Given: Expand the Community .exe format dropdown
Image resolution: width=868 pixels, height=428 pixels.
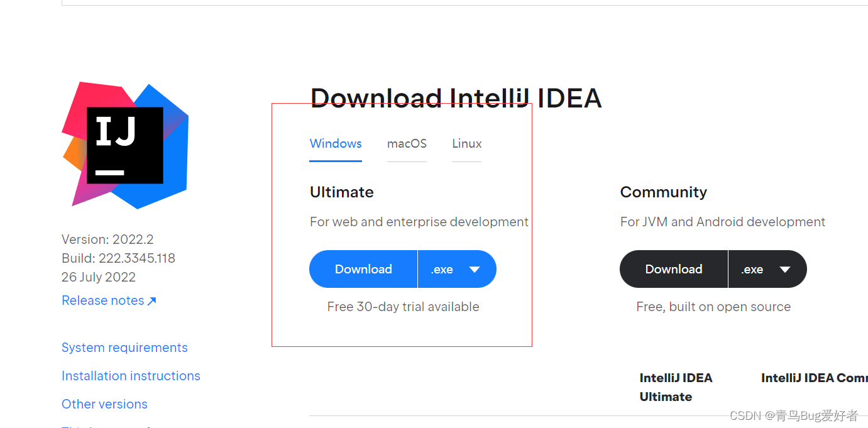Looking at the screenshot, I should [767, 269].
